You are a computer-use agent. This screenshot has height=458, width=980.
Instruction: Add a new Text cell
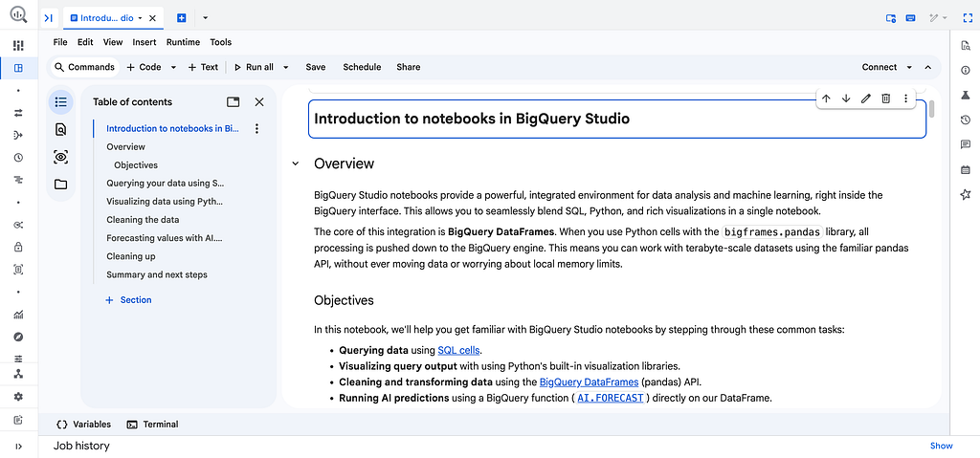(x=203, y=67)
